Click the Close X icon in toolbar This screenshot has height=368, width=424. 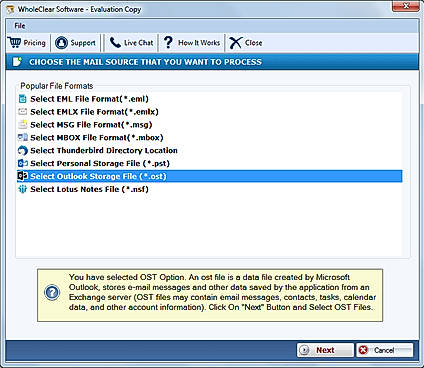point(235,43)
